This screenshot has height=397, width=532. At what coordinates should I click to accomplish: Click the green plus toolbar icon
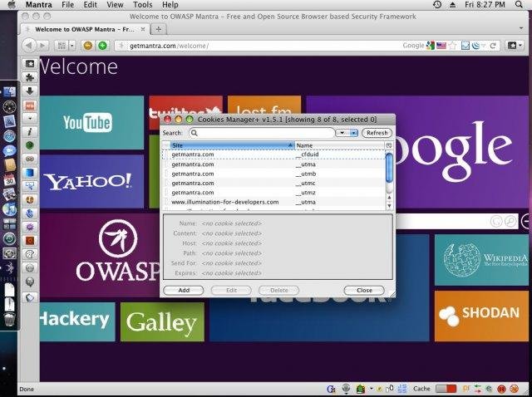(x=102, y=46)
